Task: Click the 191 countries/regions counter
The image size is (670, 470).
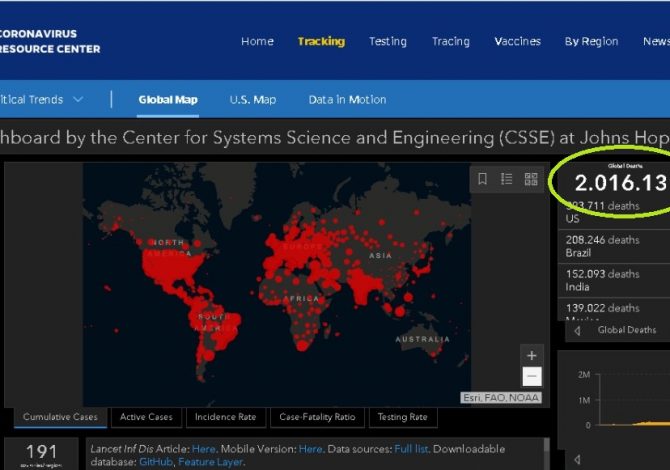Action: click(x=41, y=454)
